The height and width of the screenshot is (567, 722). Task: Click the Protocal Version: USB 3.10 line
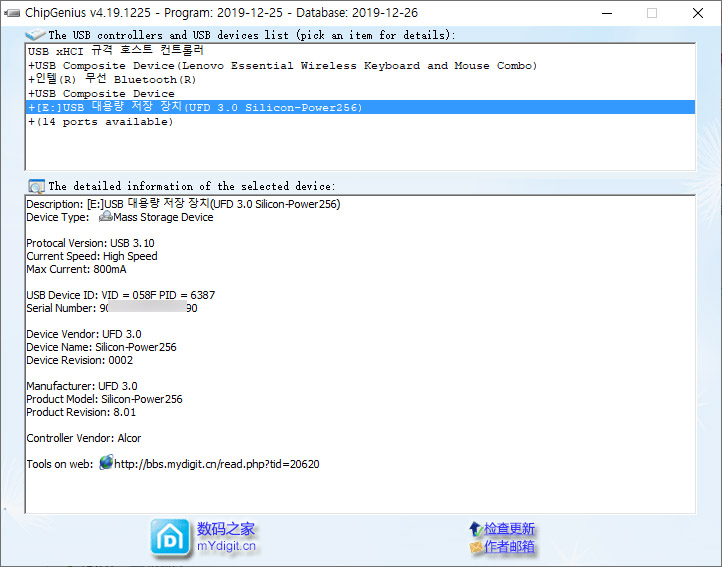90,243
